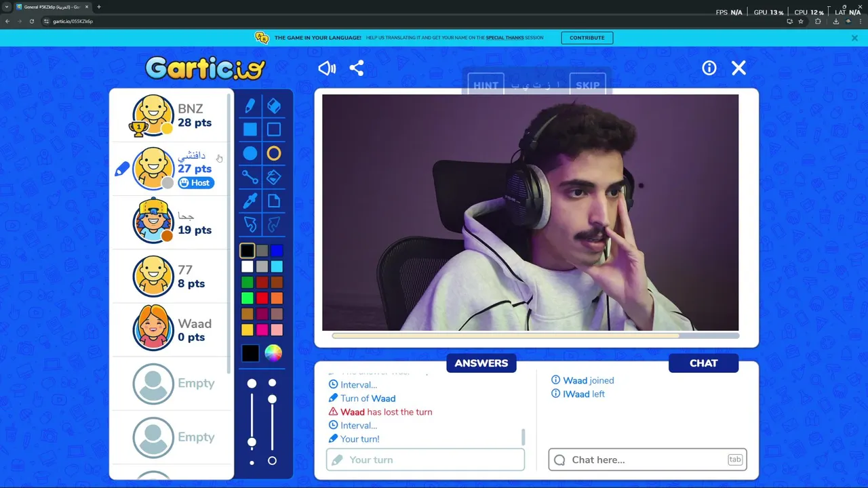This screenshot has height=488, width=868.
Task: Click the Host badge
Action: pos(196,183)
